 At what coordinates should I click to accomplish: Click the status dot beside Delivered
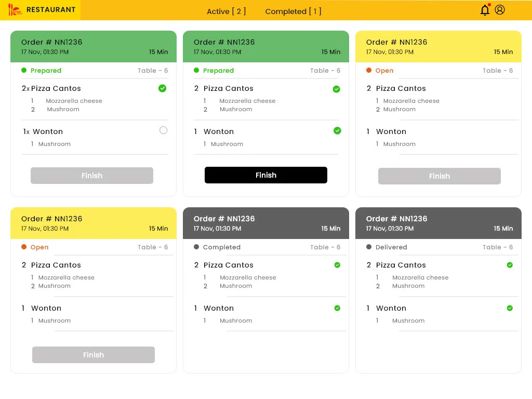(x=369, y=247)
